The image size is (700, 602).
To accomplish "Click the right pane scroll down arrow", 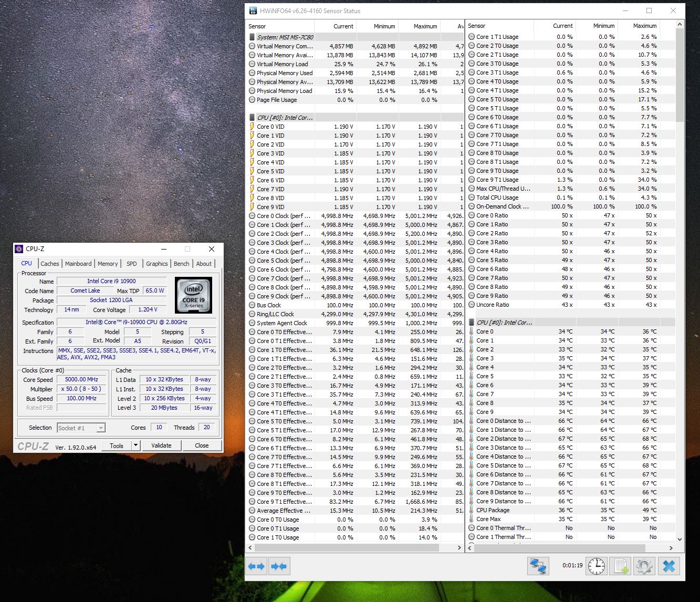I will point(680,539).
